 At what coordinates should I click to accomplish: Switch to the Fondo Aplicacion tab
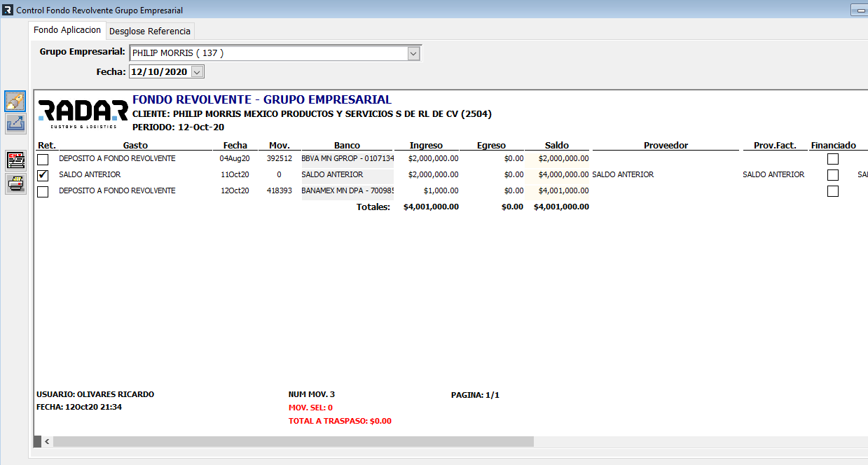pos(67,30)
